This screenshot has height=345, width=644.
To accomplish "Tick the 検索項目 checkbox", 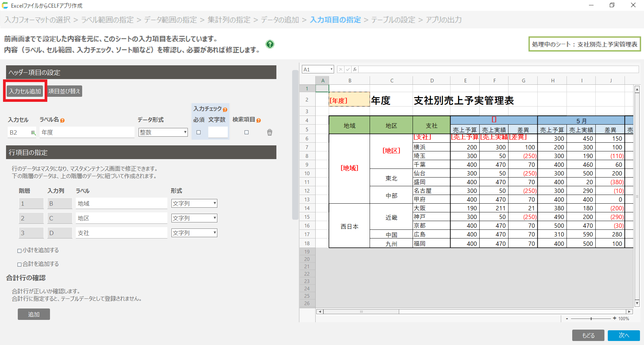I will coord(247,132).
